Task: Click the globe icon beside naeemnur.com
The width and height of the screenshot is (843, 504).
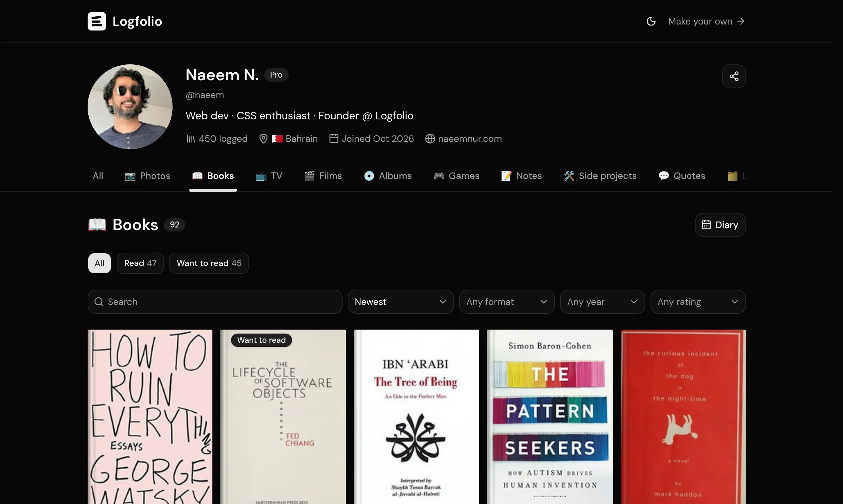Action: point(430,139)
